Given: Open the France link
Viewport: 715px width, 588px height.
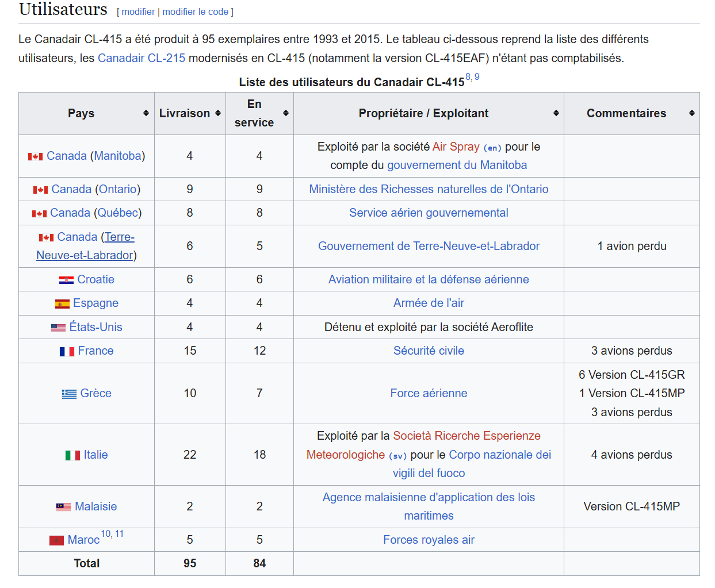Looking at the screenshot, I should coord(96,351).
